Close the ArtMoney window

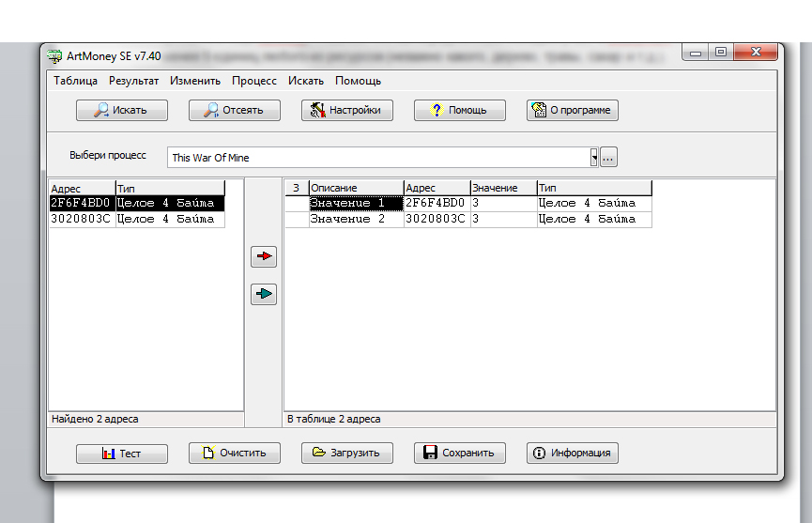coord(756,53)
